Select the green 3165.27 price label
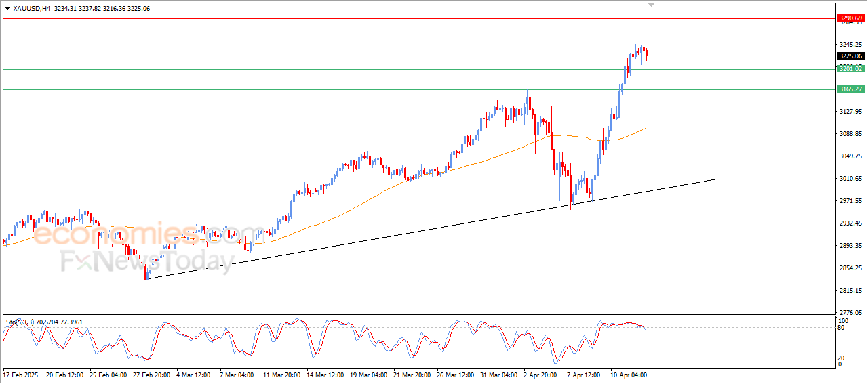Screen dimensions: 868x384 [x=850, y=89]
